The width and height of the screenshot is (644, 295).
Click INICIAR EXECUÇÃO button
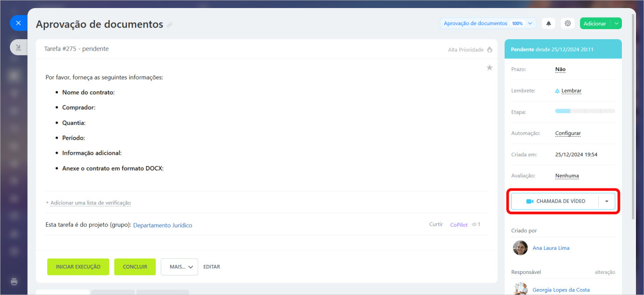78,267
